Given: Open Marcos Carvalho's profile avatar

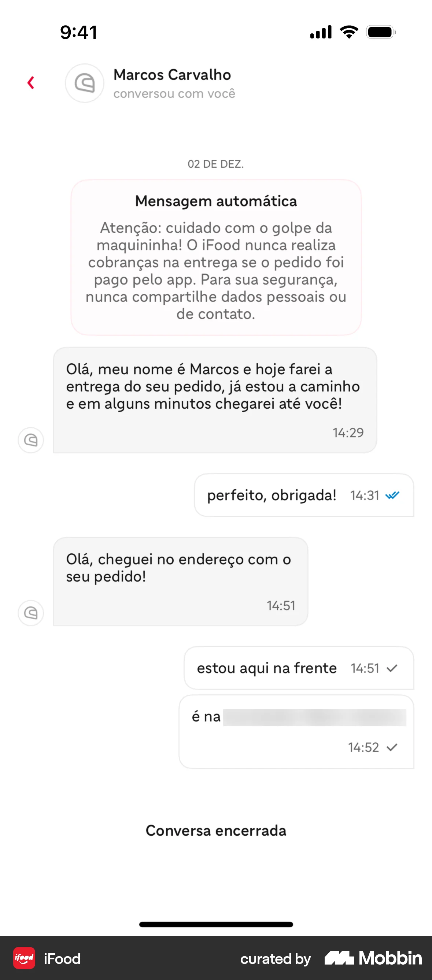Looking at the screenshot, I should tap(85, 83).
